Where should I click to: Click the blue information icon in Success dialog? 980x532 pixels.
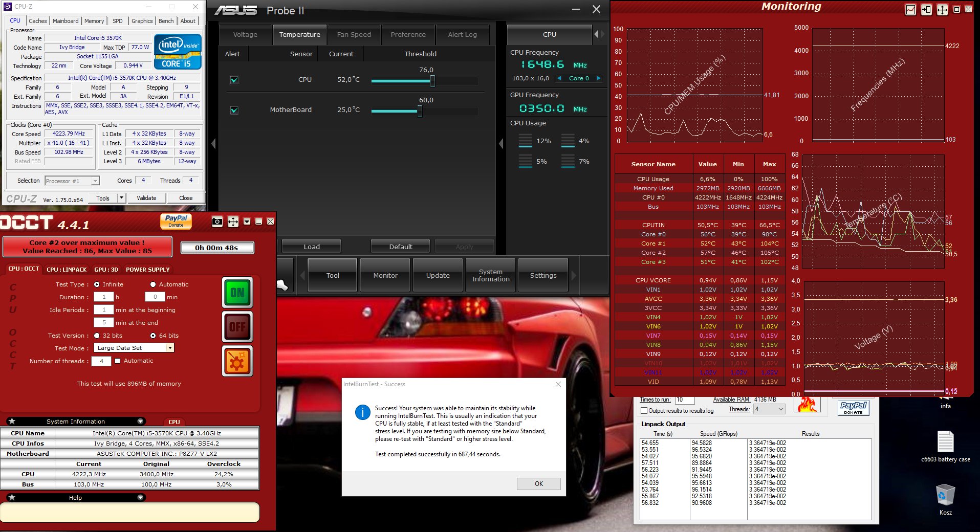coord(363,412)
